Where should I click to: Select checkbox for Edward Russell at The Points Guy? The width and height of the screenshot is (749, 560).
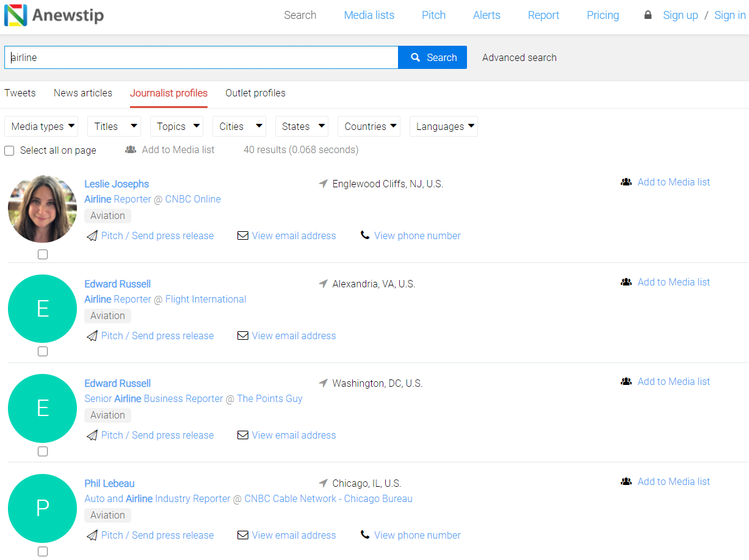pyautogui.click(x=43, y=451)
